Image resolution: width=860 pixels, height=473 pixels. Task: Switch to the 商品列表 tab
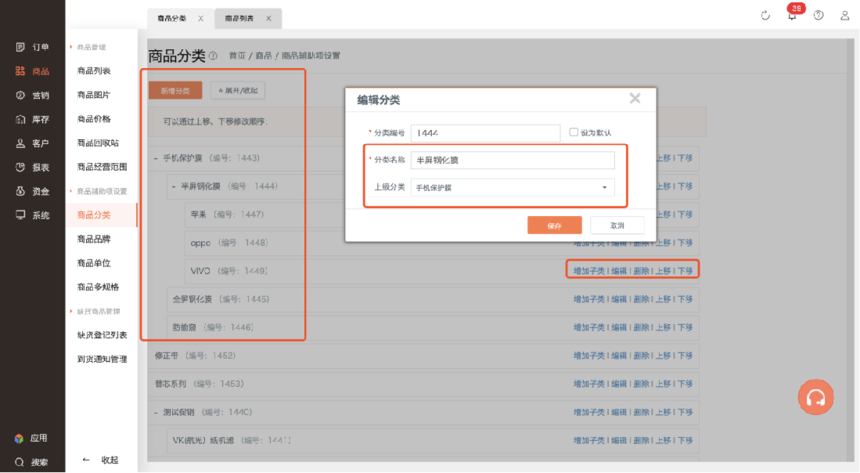[239, 18]
